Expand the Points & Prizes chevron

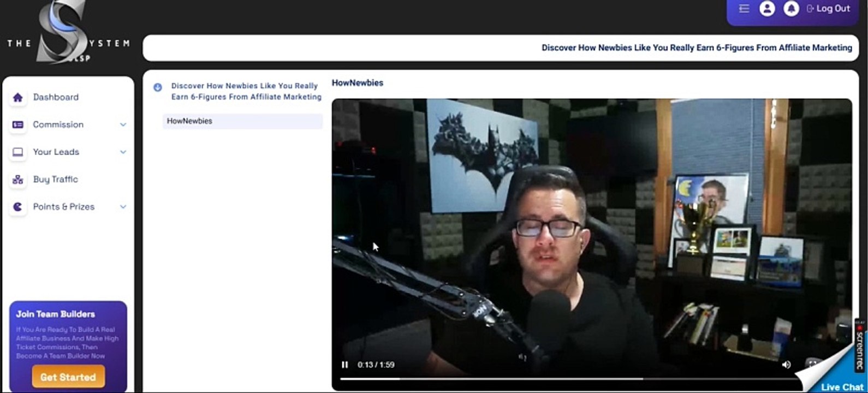[x=123, y=207]
